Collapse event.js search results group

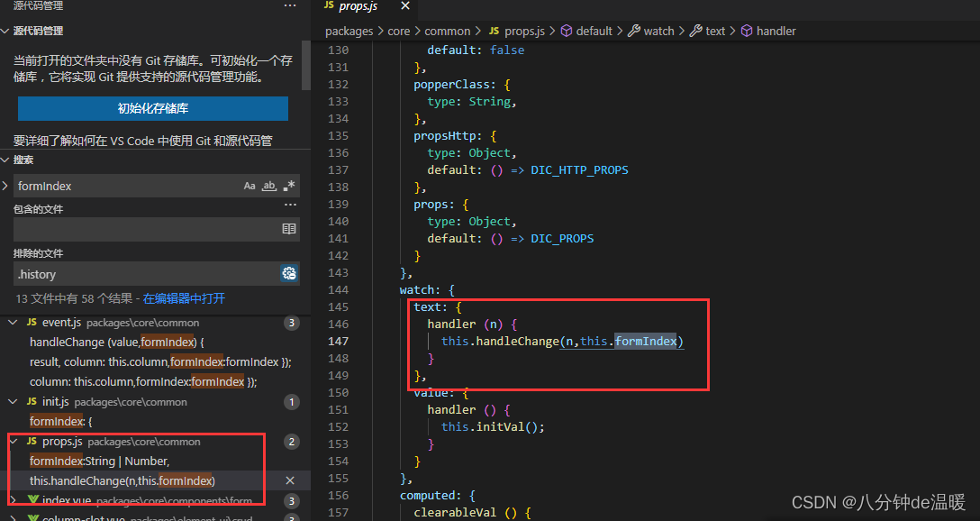(x=13, y=323)
